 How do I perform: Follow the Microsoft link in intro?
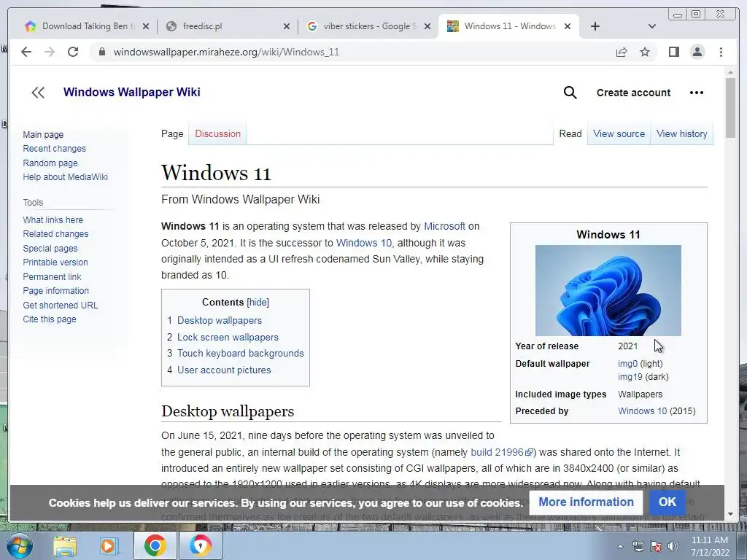[444, 226]
